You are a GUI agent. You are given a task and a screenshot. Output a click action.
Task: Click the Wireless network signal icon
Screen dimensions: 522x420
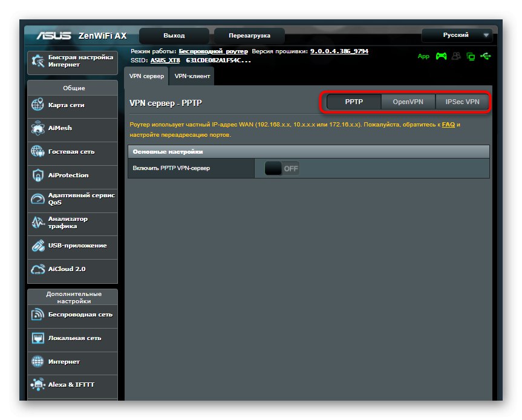click(x=38, y=314)
